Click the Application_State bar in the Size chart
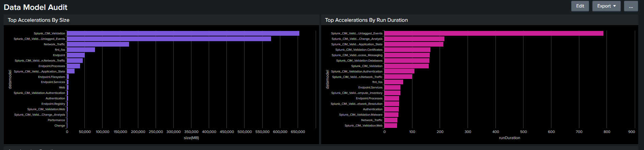The image size is (644, 150). pos(71,71)
